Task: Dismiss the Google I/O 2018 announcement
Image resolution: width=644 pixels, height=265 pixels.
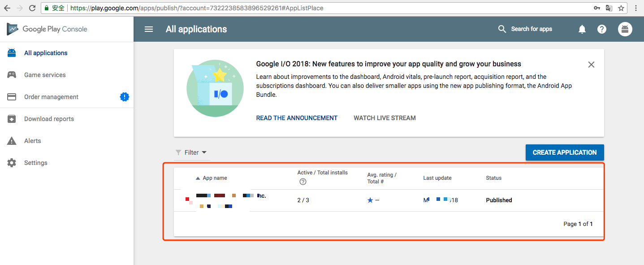Action: 591,65
